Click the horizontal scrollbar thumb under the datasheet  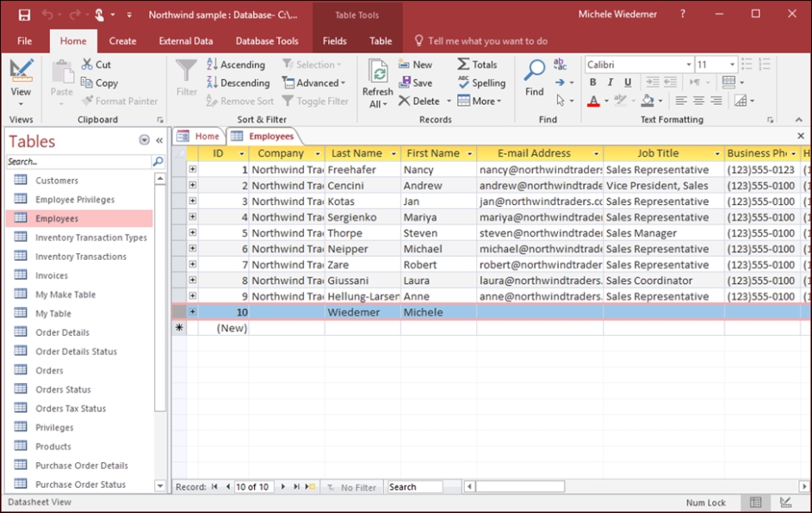point(520,486)
